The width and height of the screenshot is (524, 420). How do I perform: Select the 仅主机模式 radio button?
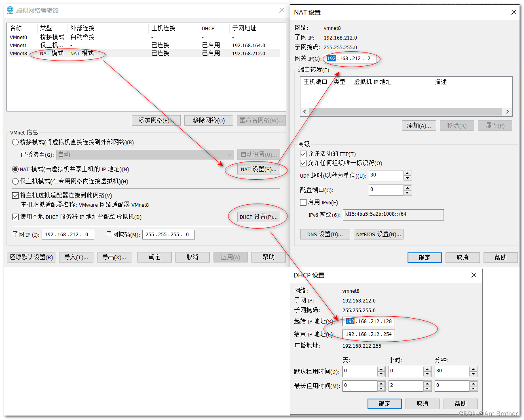click(15, 181)
